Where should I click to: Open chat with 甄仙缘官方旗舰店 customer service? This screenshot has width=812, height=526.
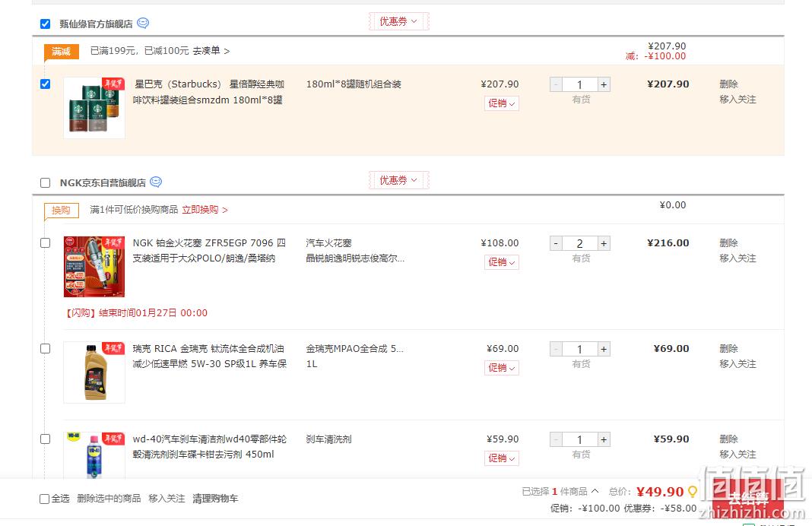pos(143,24)
